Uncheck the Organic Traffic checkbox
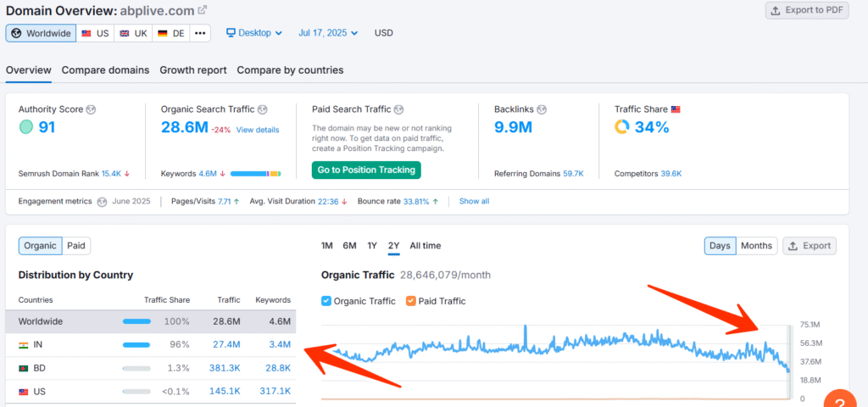The image size is (868, 407). coord(326,301)
